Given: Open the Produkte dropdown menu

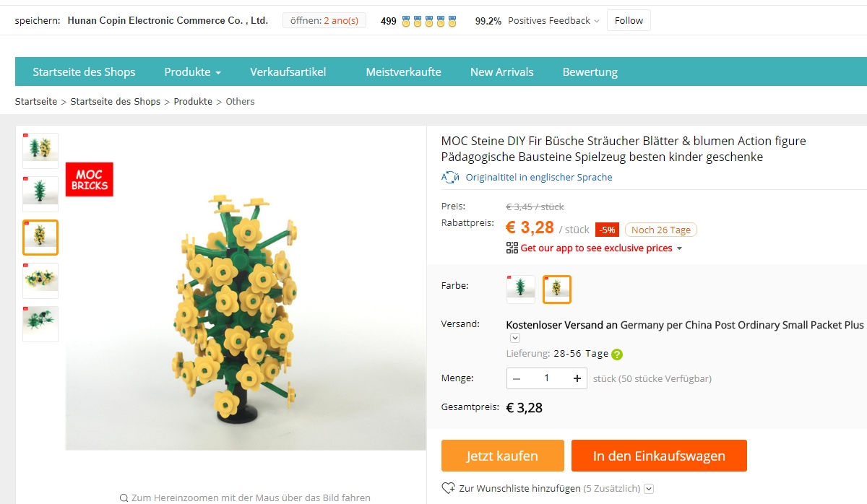Looking at the screenshot, I should 192,71.
